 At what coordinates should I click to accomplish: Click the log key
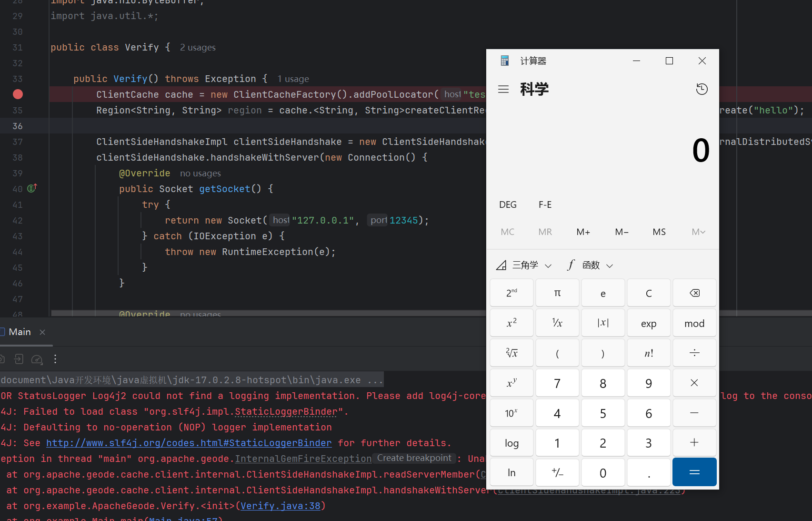click(511, 443)
